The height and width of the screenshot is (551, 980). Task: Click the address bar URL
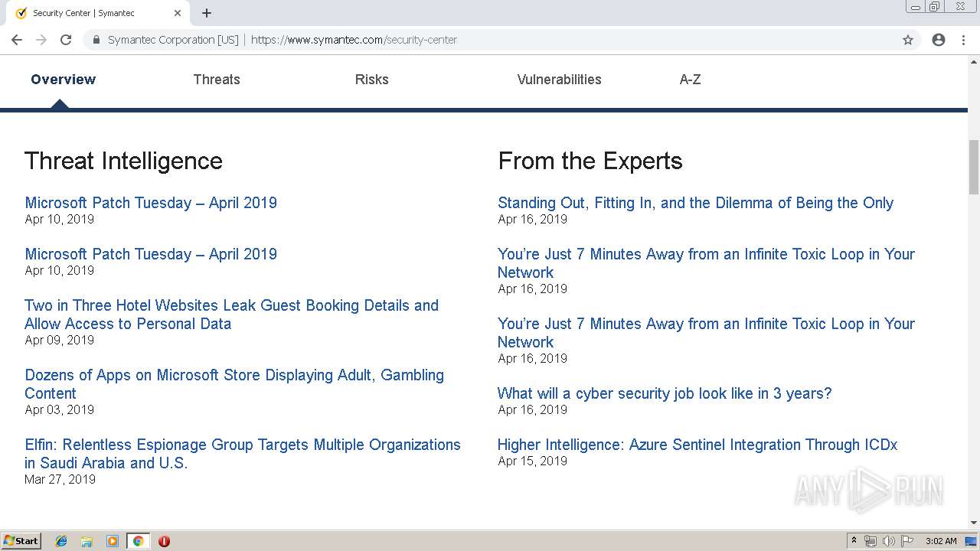354,40
